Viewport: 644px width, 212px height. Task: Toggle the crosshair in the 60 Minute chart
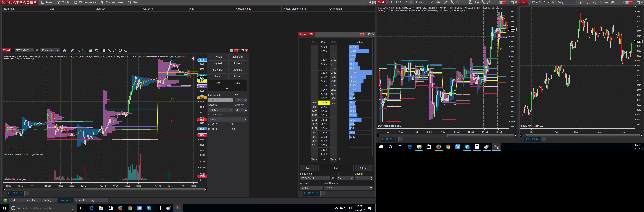click(x=464, y=2)
